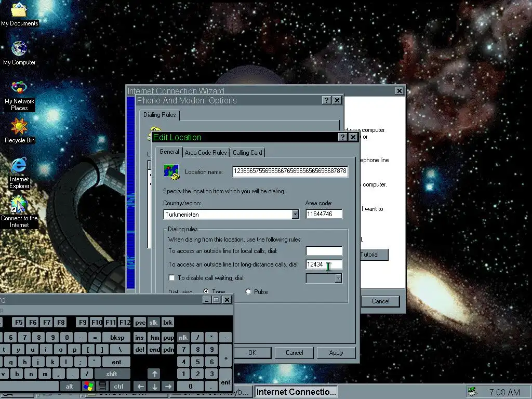Click the alt key on keyboard
This screenshot has width=532, height=399.
69,386
